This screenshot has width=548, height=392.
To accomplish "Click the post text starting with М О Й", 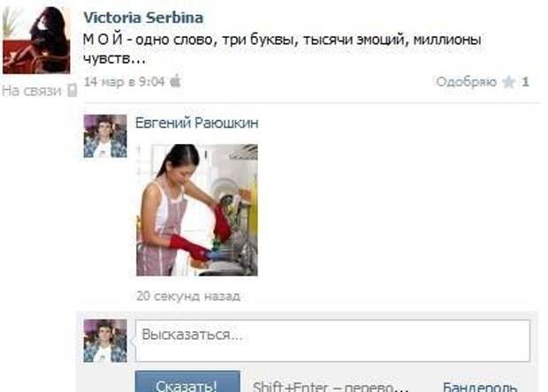I will (282, 49).
